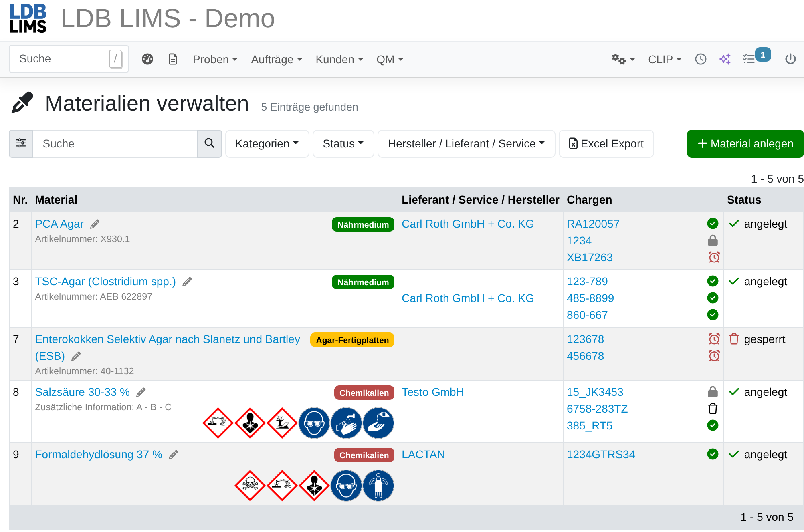
Task: Click the lock icon next to batch 1234
Action: (x=713, y=240)
